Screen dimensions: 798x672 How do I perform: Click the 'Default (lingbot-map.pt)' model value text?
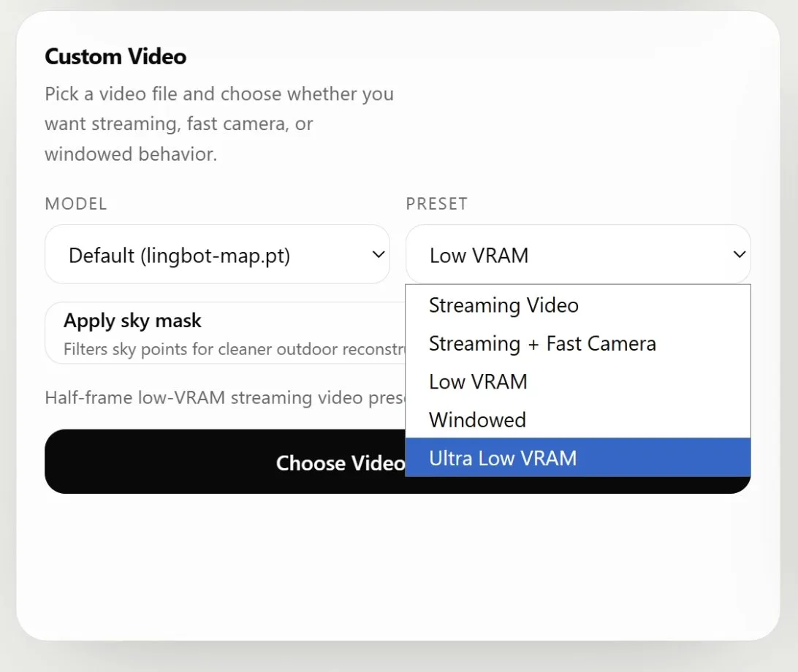(x=179, y=256)
